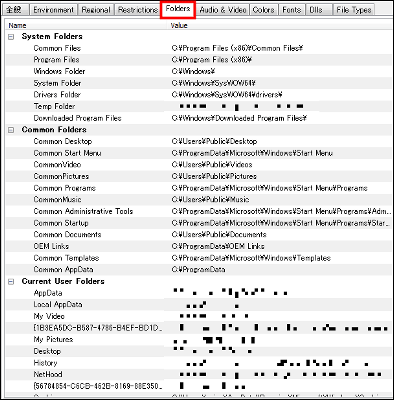Click the Value column header

click(279, 25)
